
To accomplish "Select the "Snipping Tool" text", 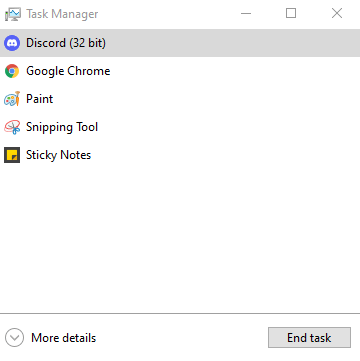I will coord(62,127).
